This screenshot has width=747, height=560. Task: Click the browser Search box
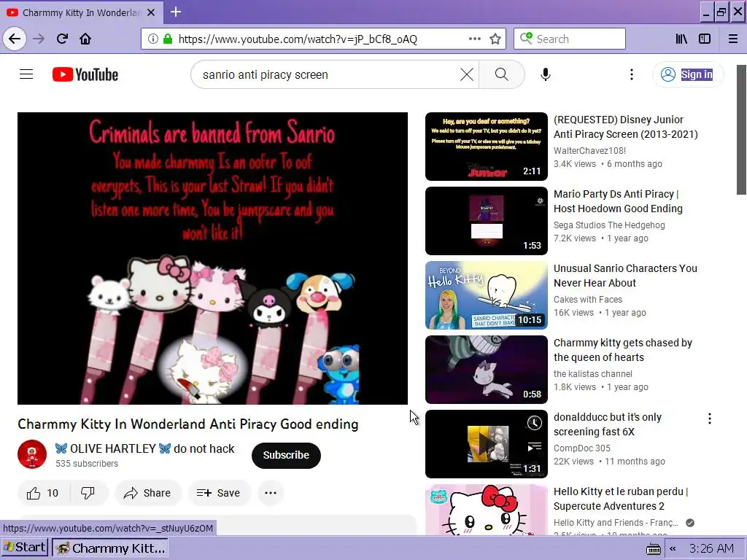[x=569, y=39]
